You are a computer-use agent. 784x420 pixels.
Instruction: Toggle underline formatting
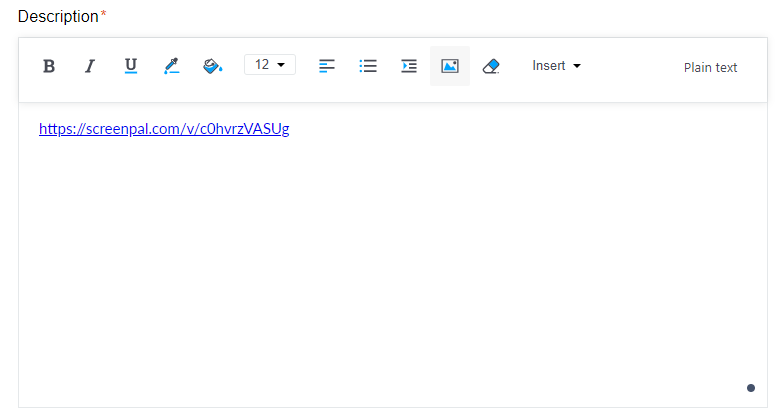tap(131, 66)
